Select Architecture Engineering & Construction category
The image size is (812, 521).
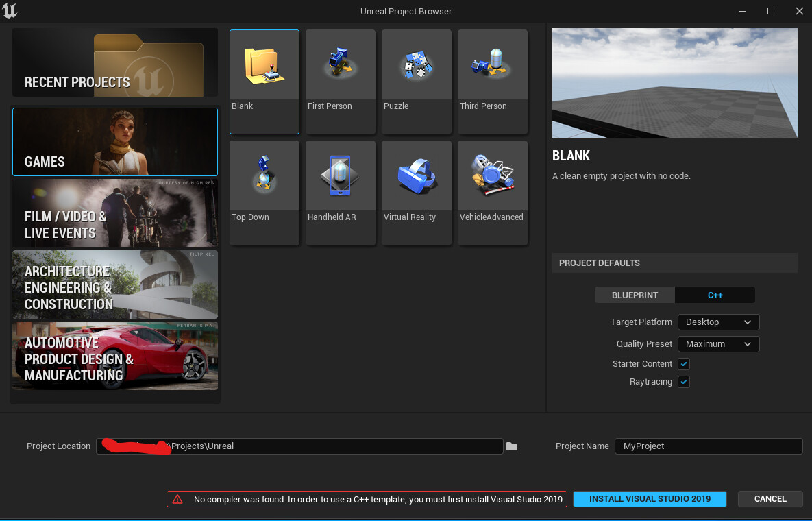tap(115, 285)
